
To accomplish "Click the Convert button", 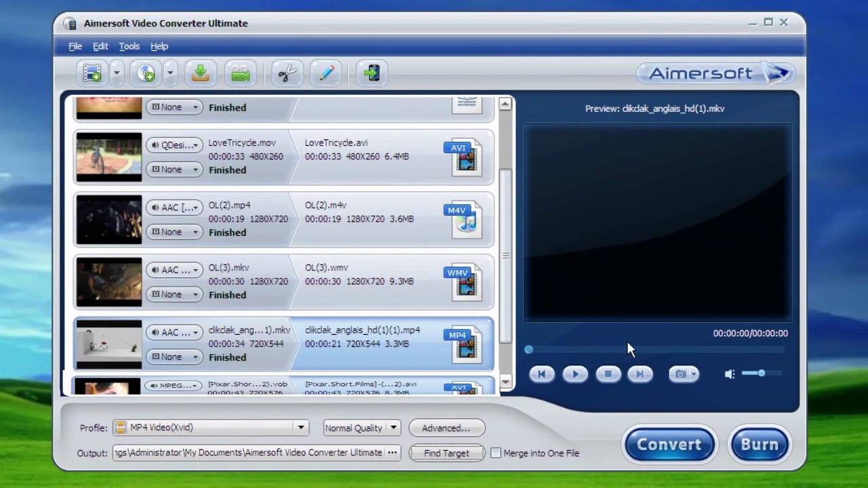I will tap(669, 445).
